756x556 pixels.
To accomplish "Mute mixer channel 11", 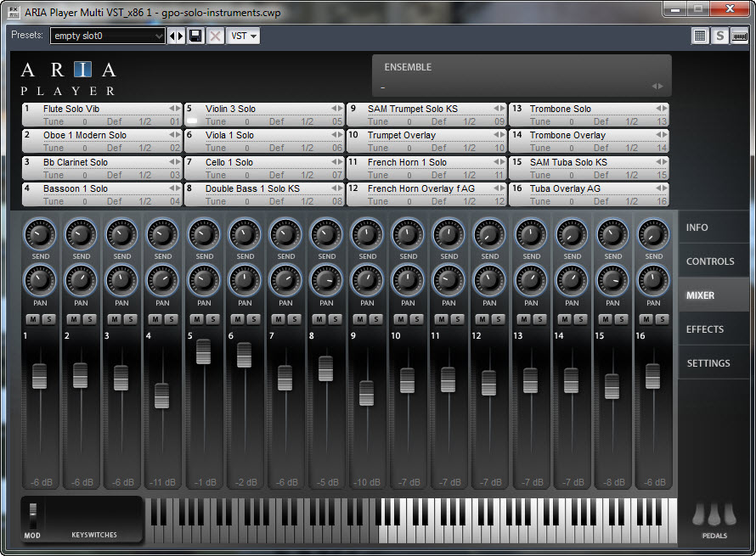I will click(x=441, y=319).
